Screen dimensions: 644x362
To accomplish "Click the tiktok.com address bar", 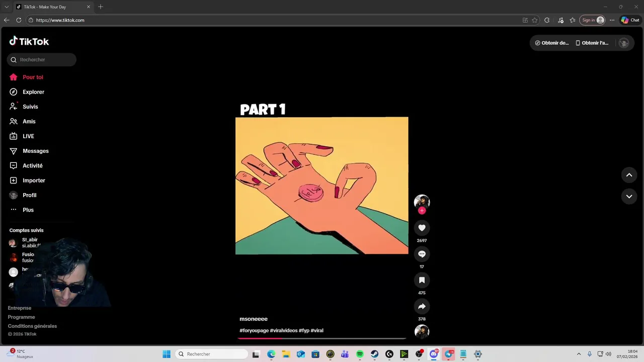I will (272, 20).
